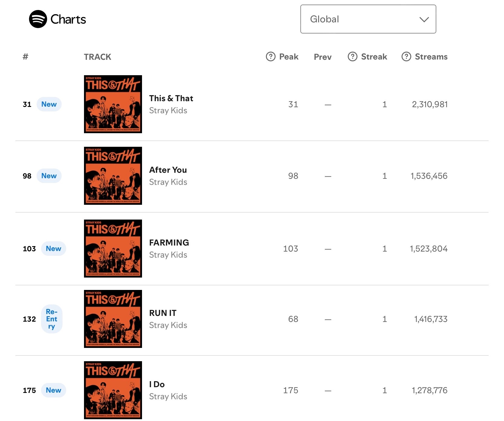
Task: Click the Streams help question-mark icon
Action: 406,56
